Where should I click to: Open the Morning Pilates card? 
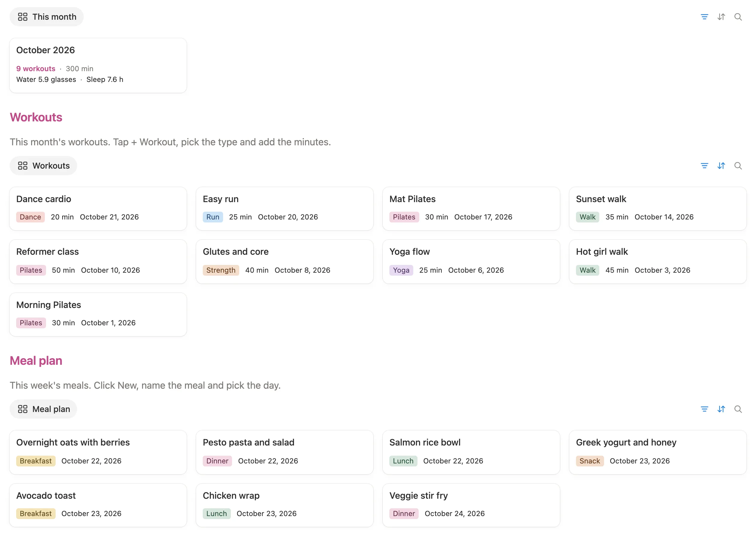pyautogui.click(x=98, y=315)
